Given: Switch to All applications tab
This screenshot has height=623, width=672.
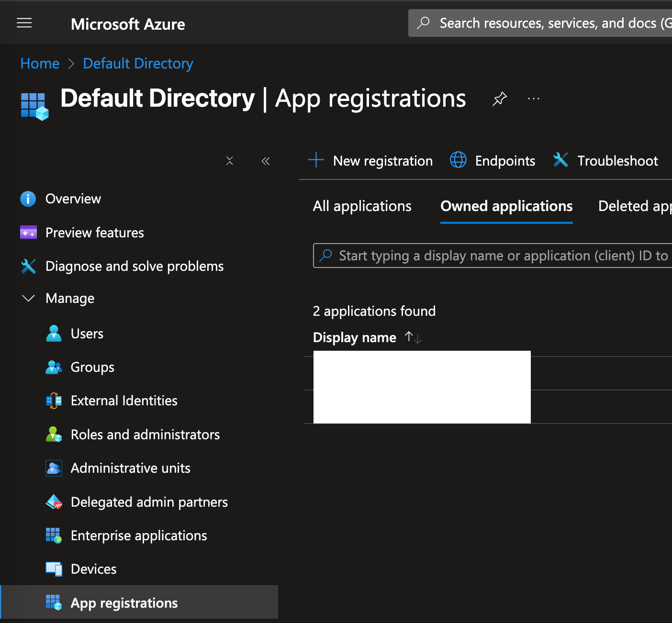Looking at the screenshot, I should 362,206.
